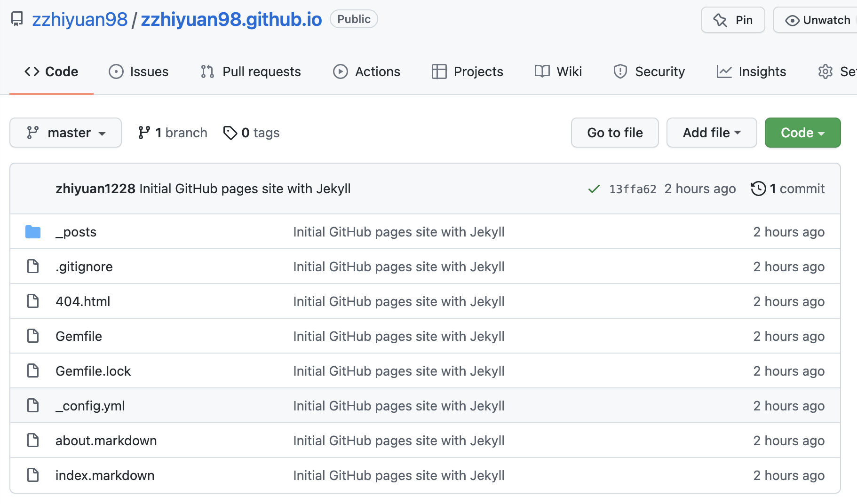Open the green Code dropdown button
This screenshot has width=857, height=504.
click(x=802, y=133)
